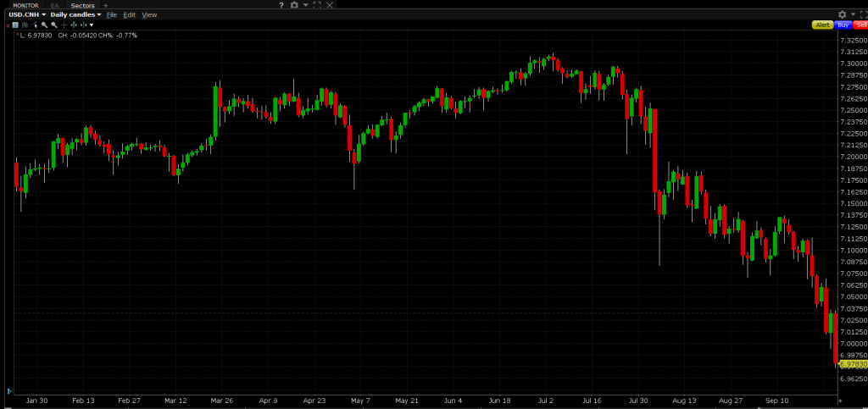Click the zoom in magnifier icon

tap(44, 25)
